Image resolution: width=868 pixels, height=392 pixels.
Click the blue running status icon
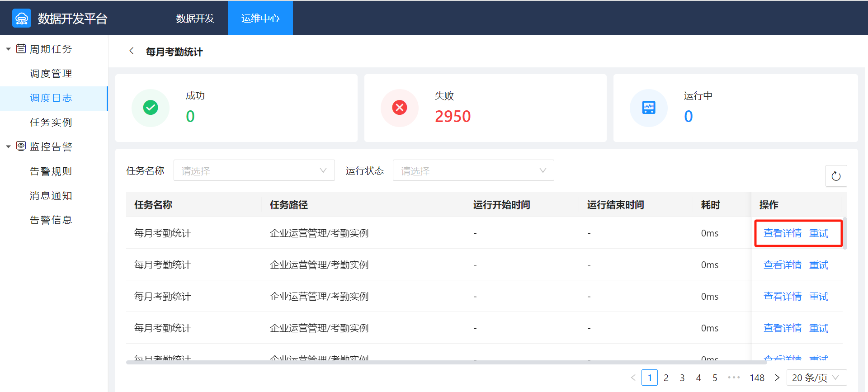(x=649, y=108)
